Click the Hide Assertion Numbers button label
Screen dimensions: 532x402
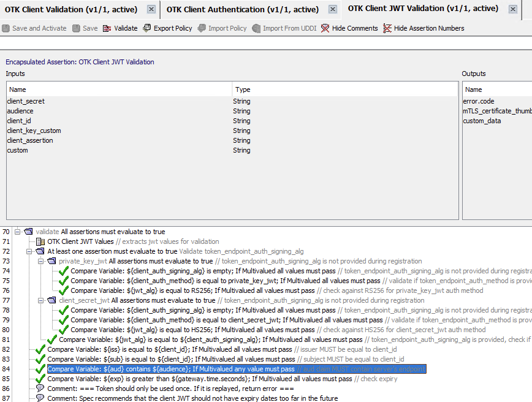point(429,29)
